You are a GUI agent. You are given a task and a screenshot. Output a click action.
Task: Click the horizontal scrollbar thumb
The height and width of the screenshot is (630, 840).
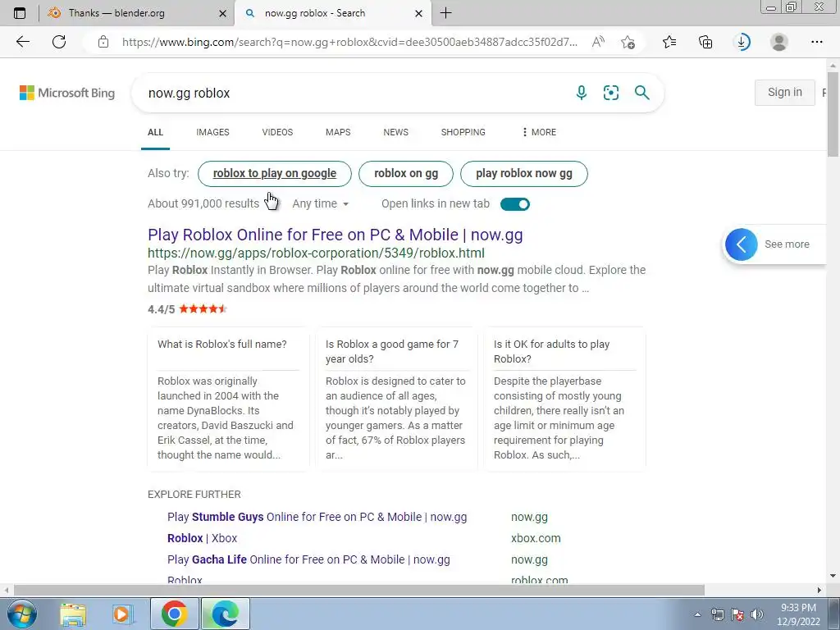pyautogui.click(x=359, y=590)
